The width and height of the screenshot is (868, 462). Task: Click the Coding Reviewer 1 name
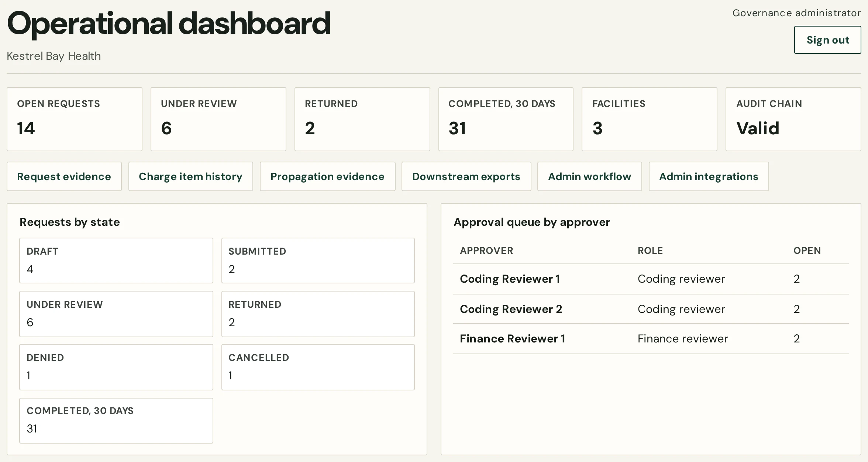coord(510,279)
